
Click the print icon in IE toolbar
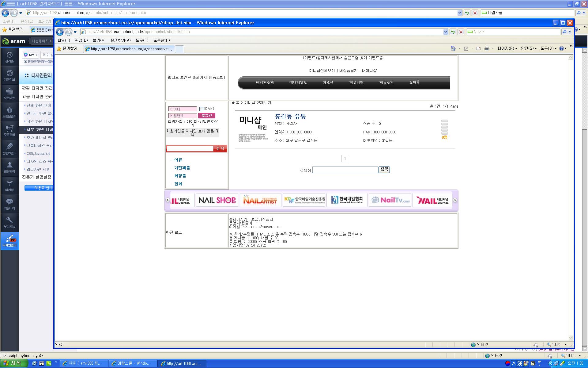click(x=487, y=48)
